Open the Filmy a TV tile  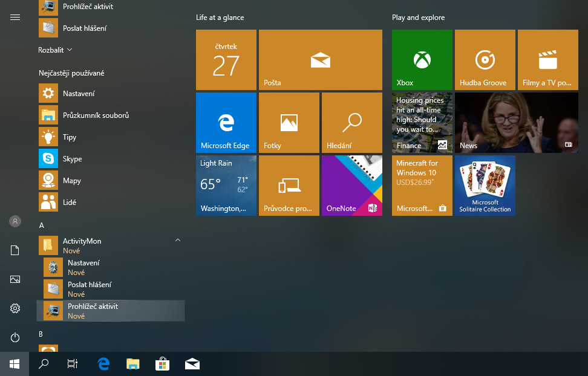(x=548, y=60)
